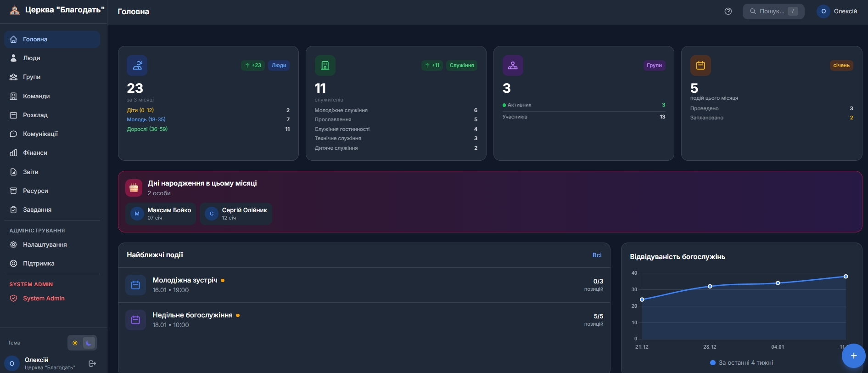Open the Молодіжна зустріч event row
The image size is (868, 373).
click(x=364, y=285)
